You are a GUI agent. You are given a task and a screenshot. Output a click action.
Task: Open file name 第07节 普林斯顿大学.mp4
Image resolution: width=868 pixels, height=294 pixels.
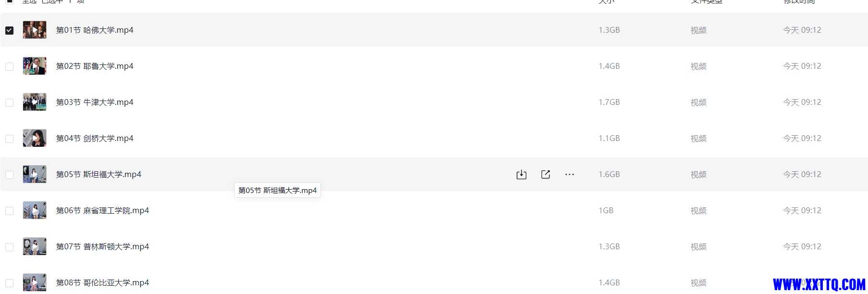(x=102, y=246)
